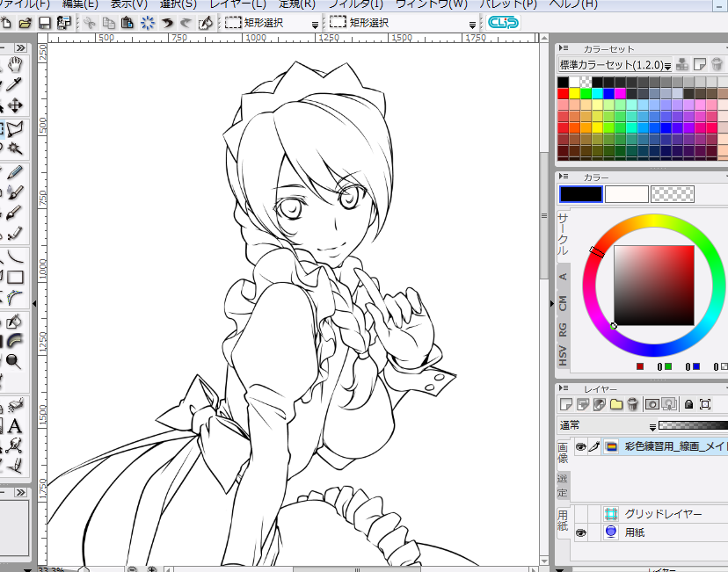Toggle the layer reference frame icon
This screenshot has height=572, width=728.
point(705,404)
